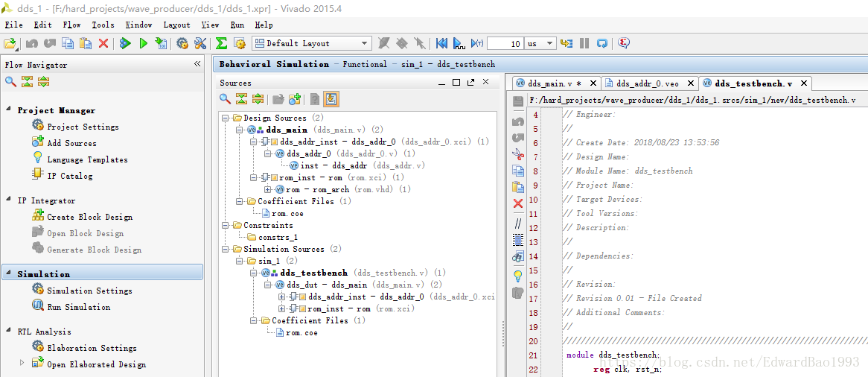Collapse the Project Manager section
Screen dimensions: 868x377
pyautogui.click(x=9, y=110)
